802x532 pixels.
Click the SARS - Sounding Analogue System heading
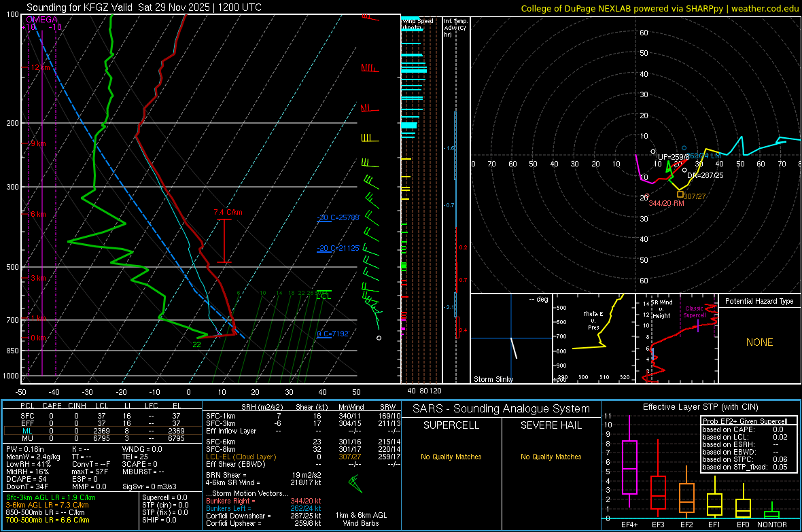tap(502, 409)
